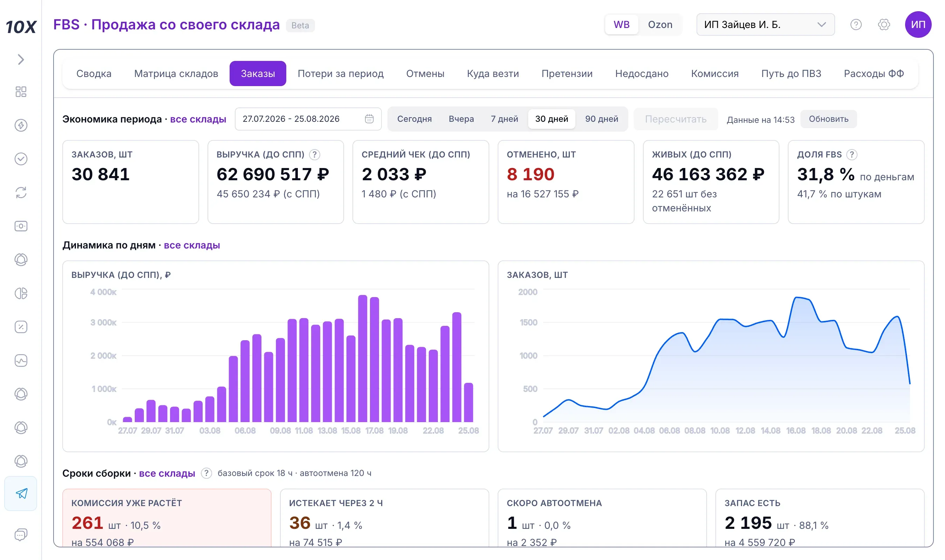Screen dimensions: 945x560
Task: Switch marketplace to WB
Action: pos(621,25)
